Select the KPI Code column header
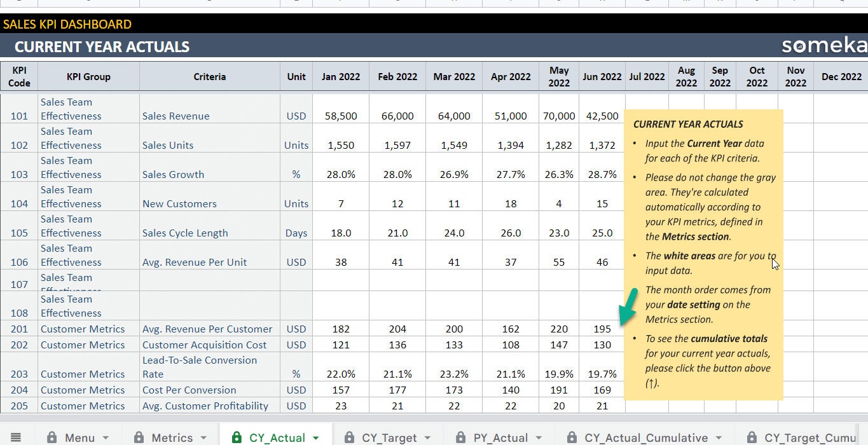 pyautogui.click(x=19, y=76)
